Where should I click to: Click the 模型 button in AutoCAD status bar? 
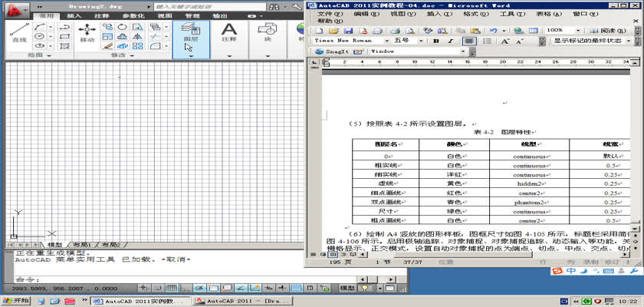[x=347, y=288]
